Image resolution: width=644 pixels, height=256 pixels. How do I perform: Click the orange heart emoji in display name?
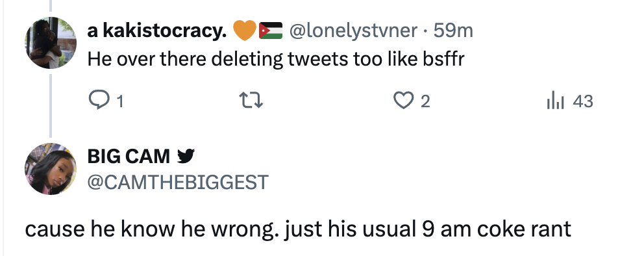click(x=245, y=31)
